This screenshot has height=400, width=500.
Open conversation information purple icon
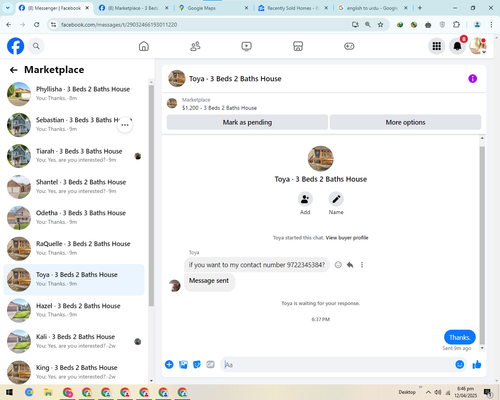[472, 79]
